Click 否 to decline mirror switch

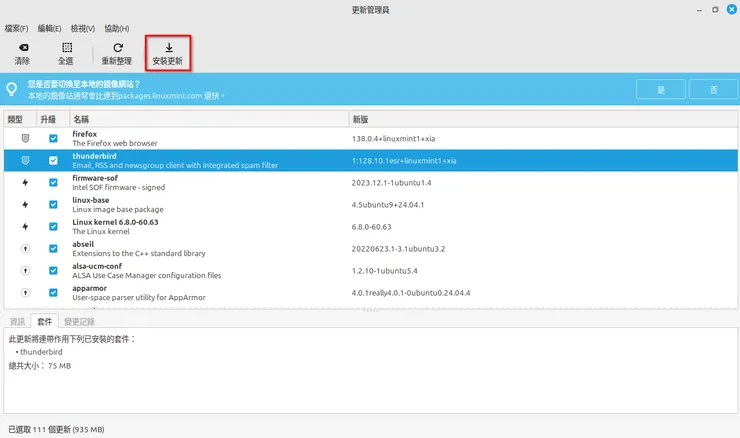coord(713,89)
